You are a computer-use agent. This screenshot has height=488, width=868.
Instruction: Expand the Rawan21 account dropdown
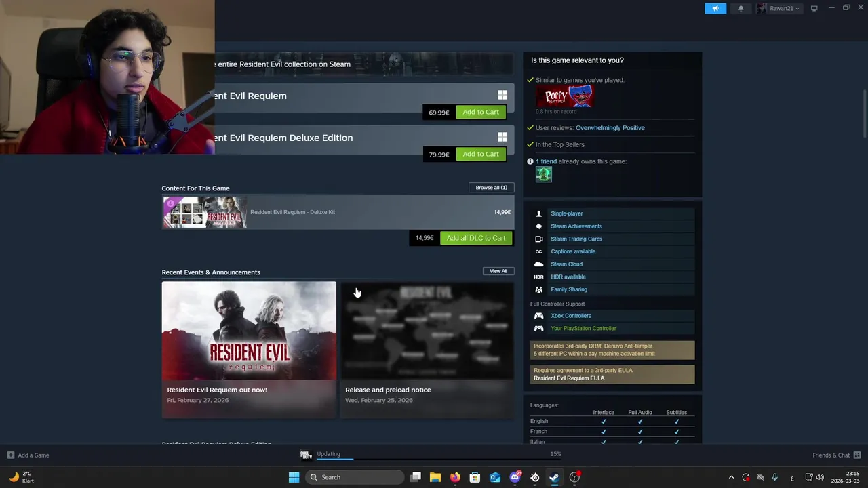coord(780,8)
